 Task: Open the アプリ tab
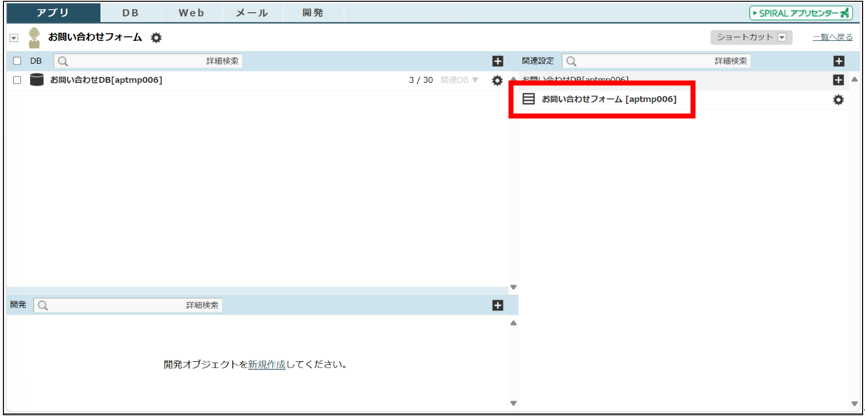[x=54, y=13]
